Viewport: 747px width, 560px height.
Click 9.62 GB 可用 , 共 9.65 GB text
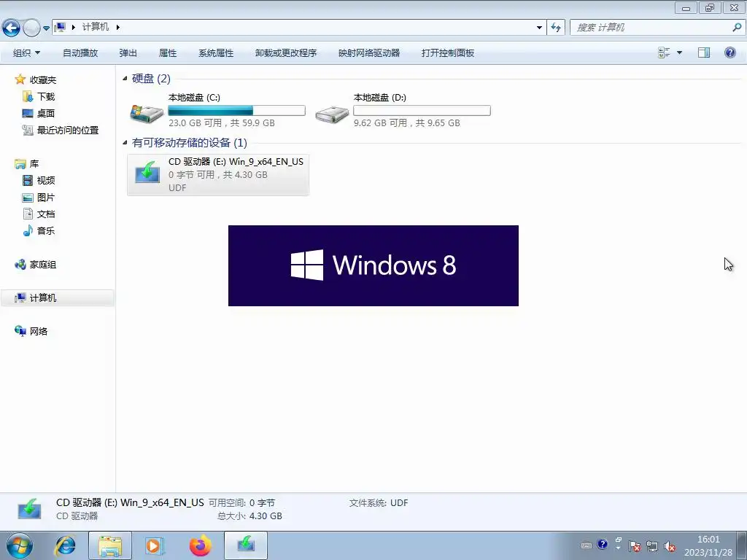tap(407, 122)
